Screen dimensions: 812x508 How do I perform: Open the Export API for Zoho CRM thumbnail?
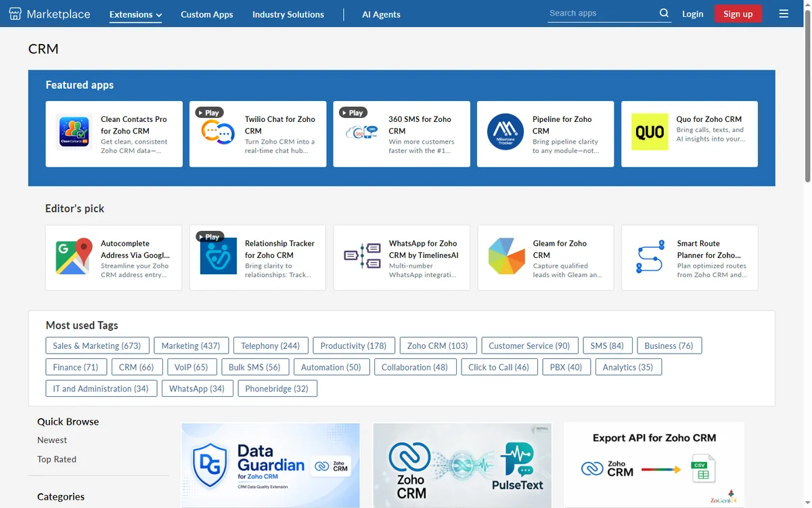(x=654, y=465)
